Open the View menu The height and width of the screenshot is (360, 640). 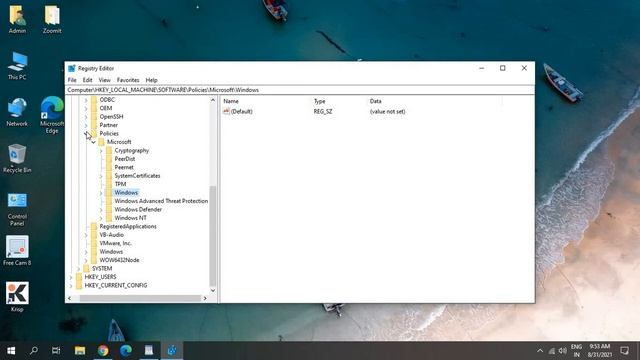pyautogui.click(x=104, y=80)
